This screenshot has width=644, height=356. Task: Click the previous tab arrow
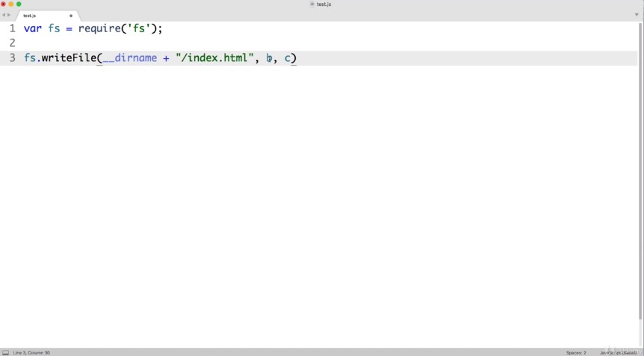[x=4, y=15]
